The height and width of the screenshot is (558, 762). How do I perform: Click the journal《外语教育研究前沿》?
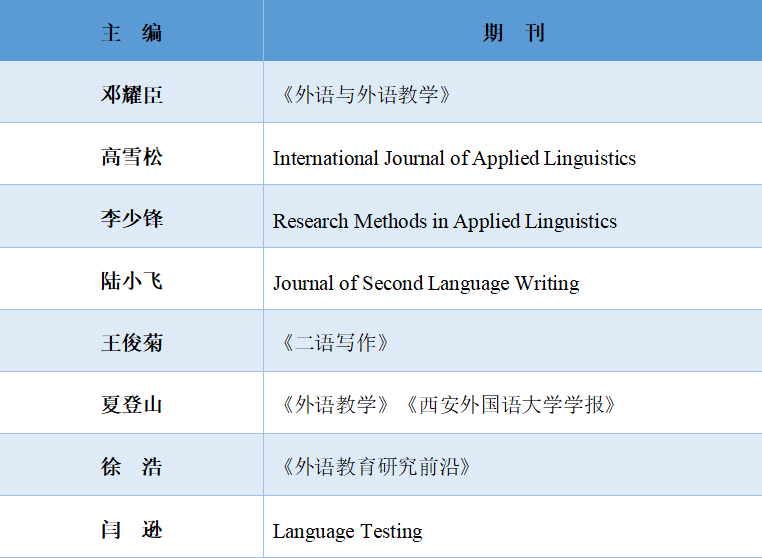click(x=377, y=467)
